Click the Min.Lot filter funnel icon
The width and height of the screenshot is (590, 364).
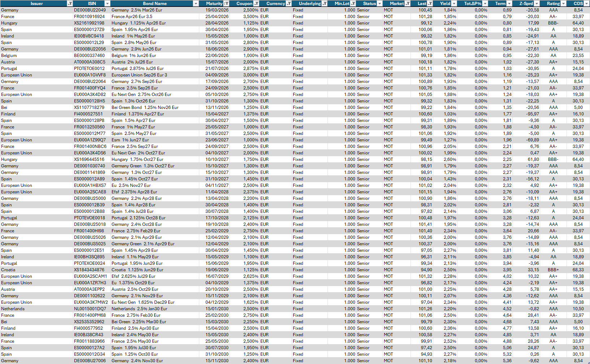click(x=353, y=4)
